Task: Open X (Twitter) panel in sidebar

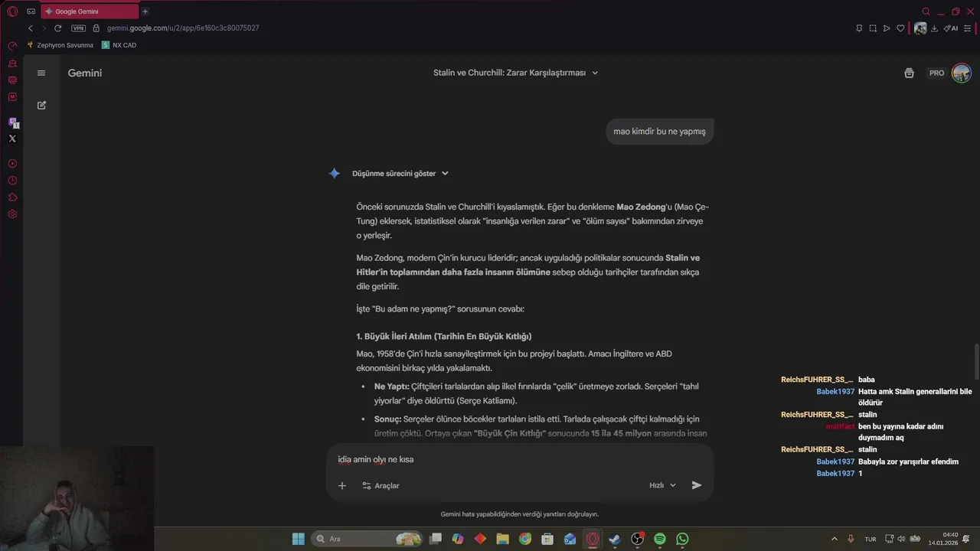Action: (12, 139)
